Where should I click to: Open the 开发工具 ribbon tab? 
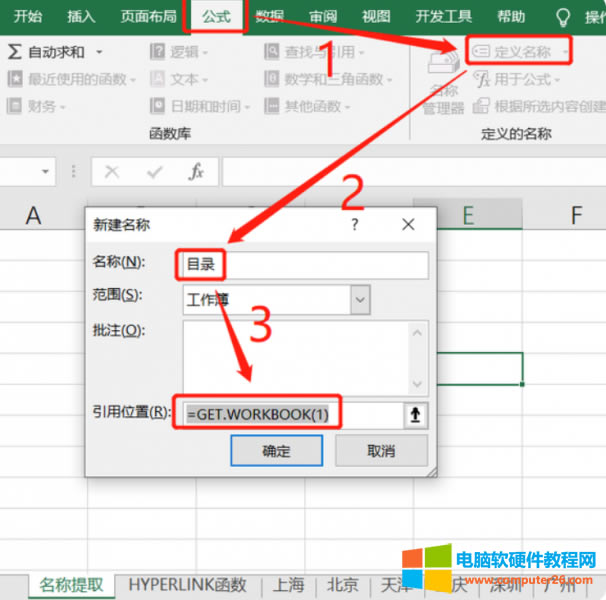pyautogui.click(x=444, y=17)
